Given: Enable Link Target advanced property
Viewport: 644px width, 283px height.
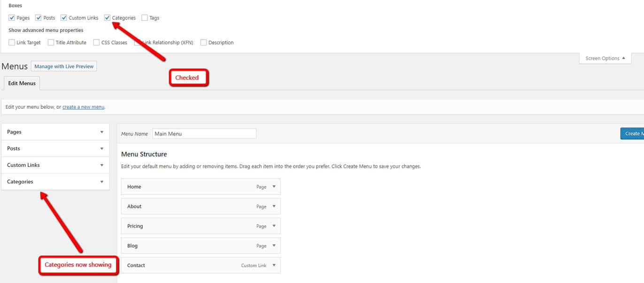Looking at the screenshot, I should [12, 42].
